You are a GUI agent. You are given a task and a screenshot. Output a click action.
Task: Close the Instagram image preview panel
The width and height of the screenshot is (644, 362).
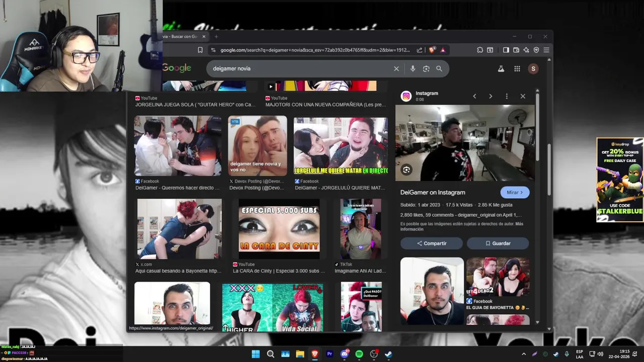pos(523,96)
